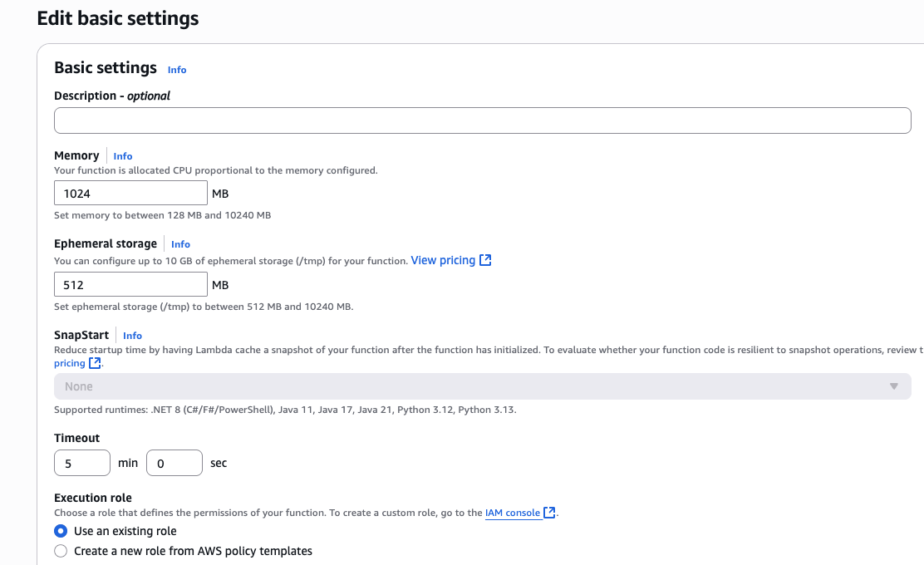Open the IAM console link

(x=513, y=513)
